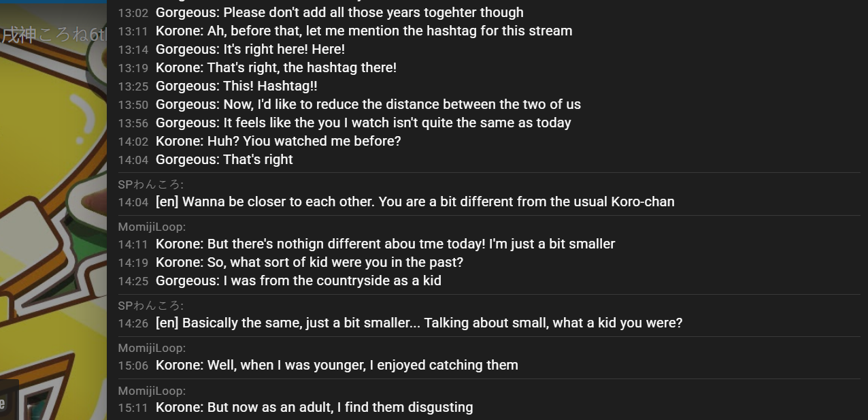Select the 13:14 timestamp
The height and width of the screenshot is (420, 868).
point(133,50)
